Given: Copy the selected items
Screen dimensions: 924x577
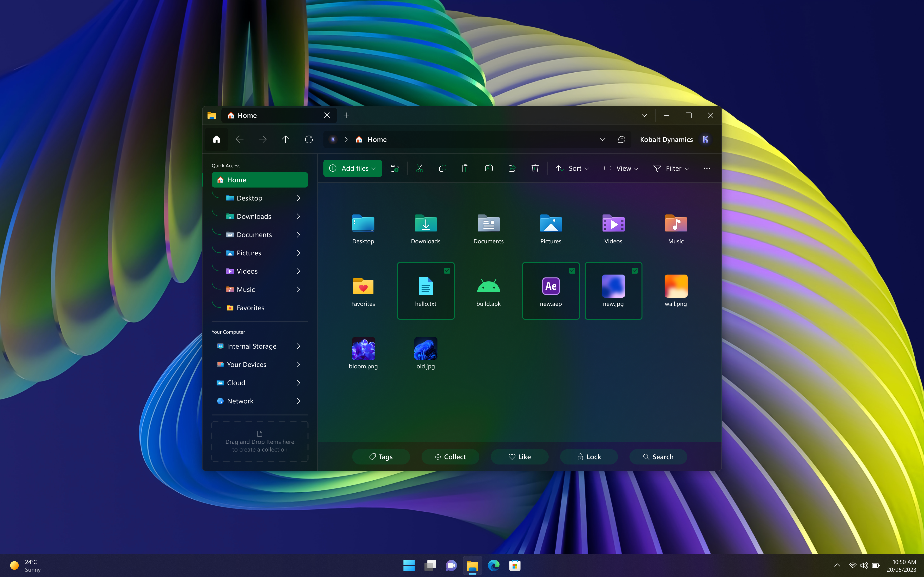Looking at the screenshot, I should [443, 168].
